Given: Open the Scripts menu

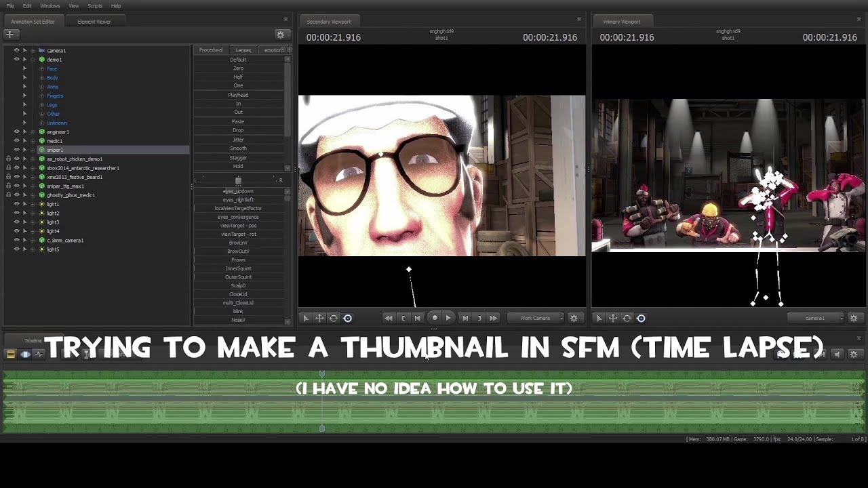Looking at the screenshot, I should (95, 6).
